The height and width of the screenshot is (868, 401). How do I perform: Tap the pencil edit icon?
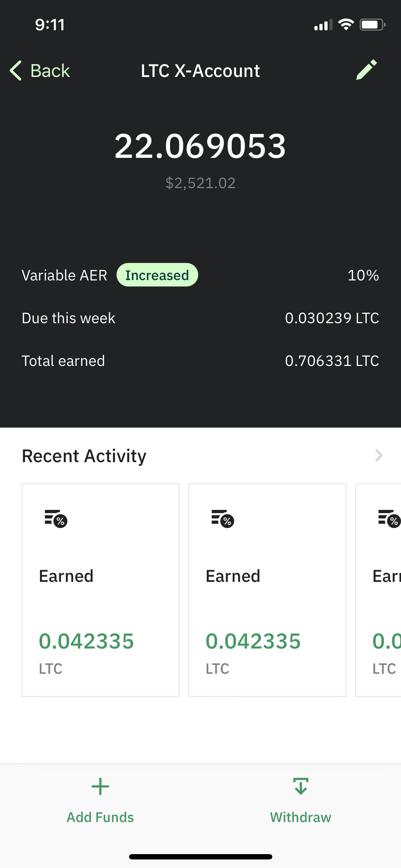(366, 69)
